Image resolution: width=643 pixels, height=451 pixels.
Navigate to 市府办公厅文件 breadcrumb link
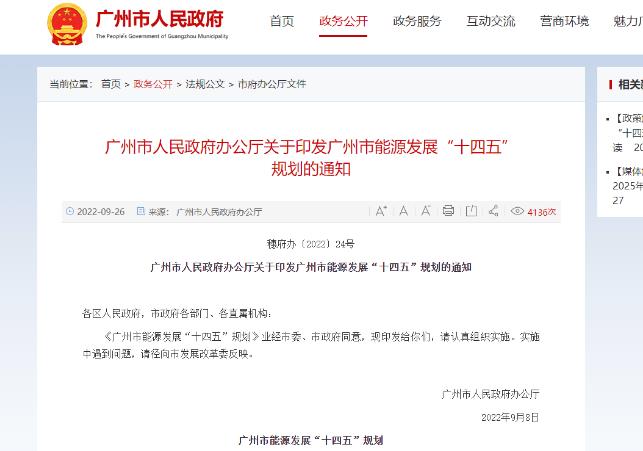pos(272,85)
